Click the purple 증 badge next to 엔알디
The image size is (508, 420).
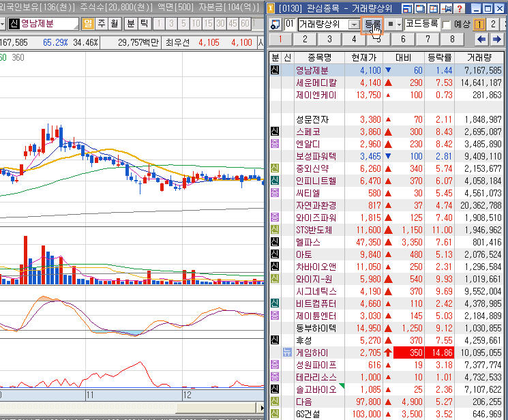(275, 144)
